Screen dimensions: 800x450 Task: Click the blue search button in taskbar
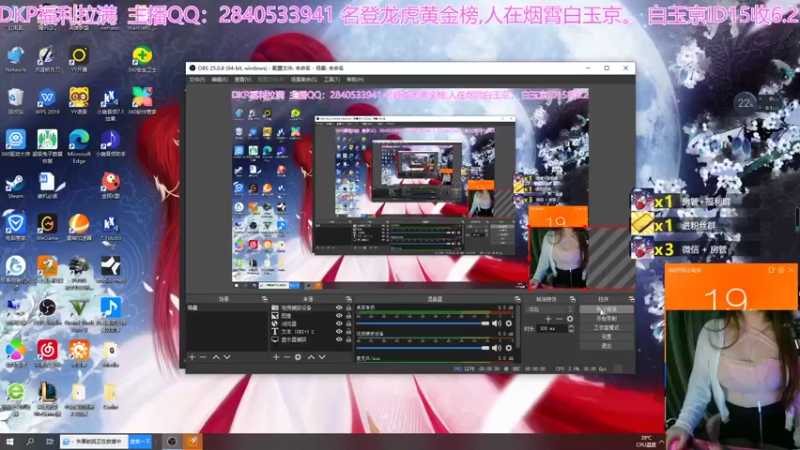(140, 441)
